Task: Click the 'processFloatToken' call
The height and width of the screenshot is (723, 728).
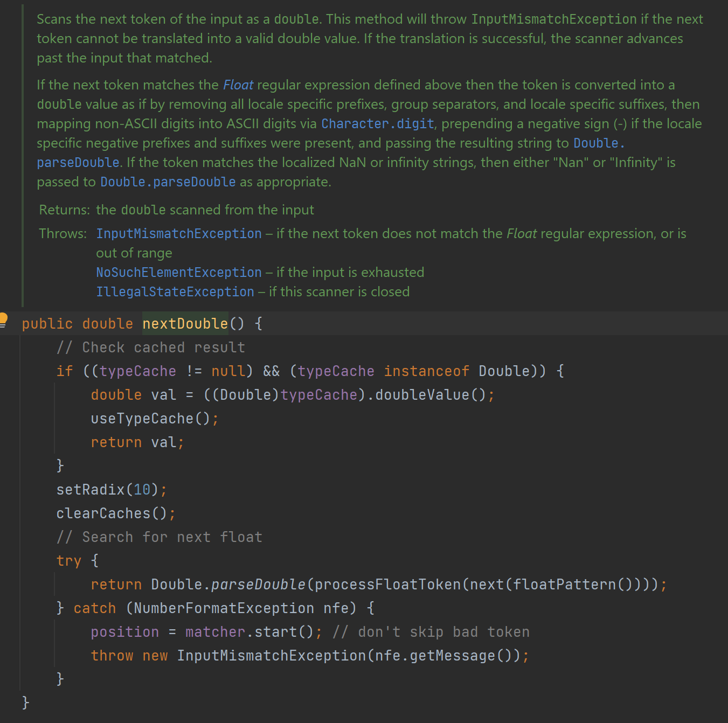Action: coord(387,585)
